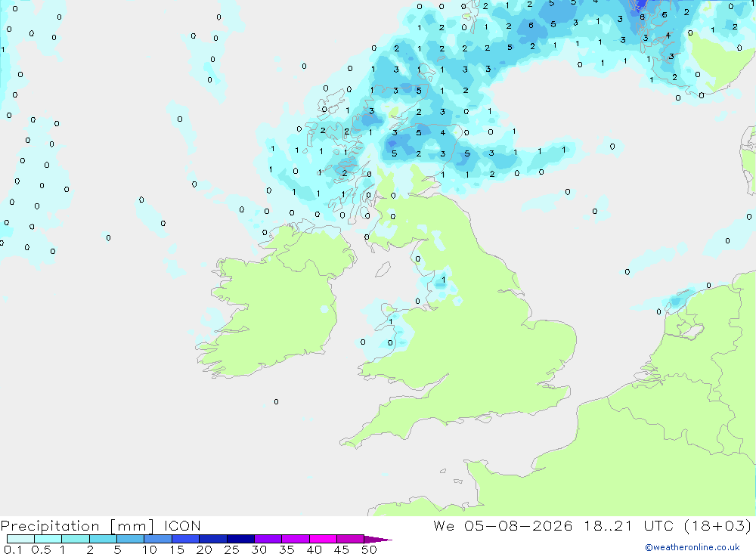The height and width of the screenshot is (554, 756).
Task: Click the 0.5–1 mm legend color swatch
Action: (48, 539)
